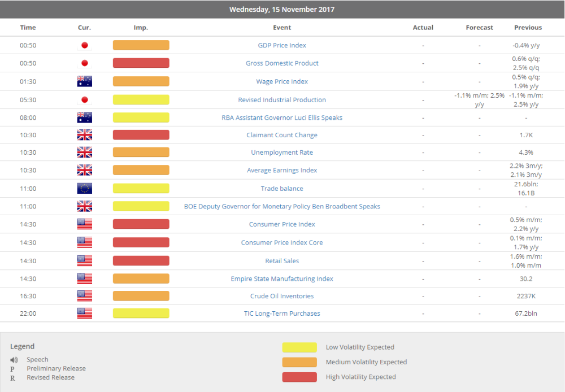Click the Australian flag on the RBA Luci Ellis row

[84, 117]
